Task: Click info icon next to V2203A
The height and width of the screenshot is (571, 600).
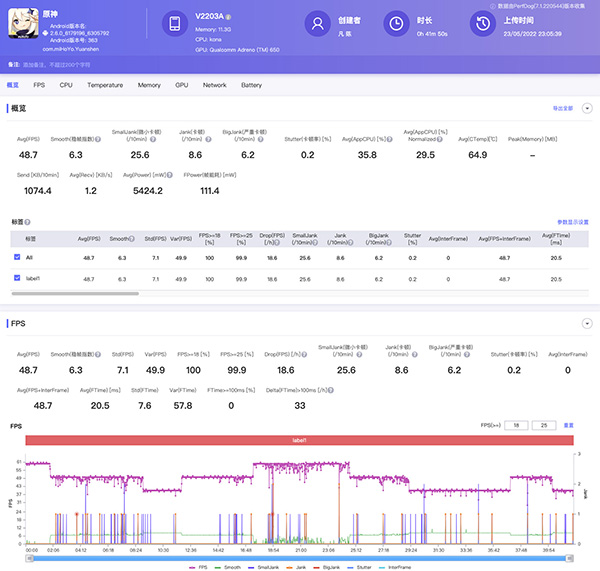Action: 228,18
